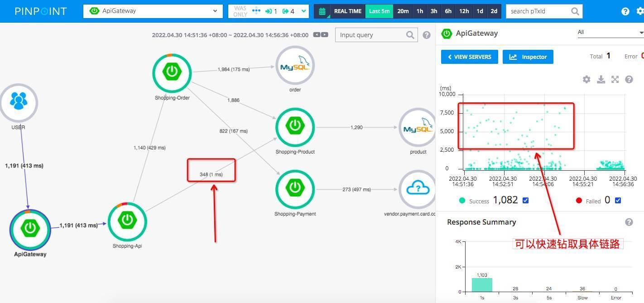The width and height of the screenshot is (644, 303).
Task: Toggle the Success checkbox
Action: (526, 200)
